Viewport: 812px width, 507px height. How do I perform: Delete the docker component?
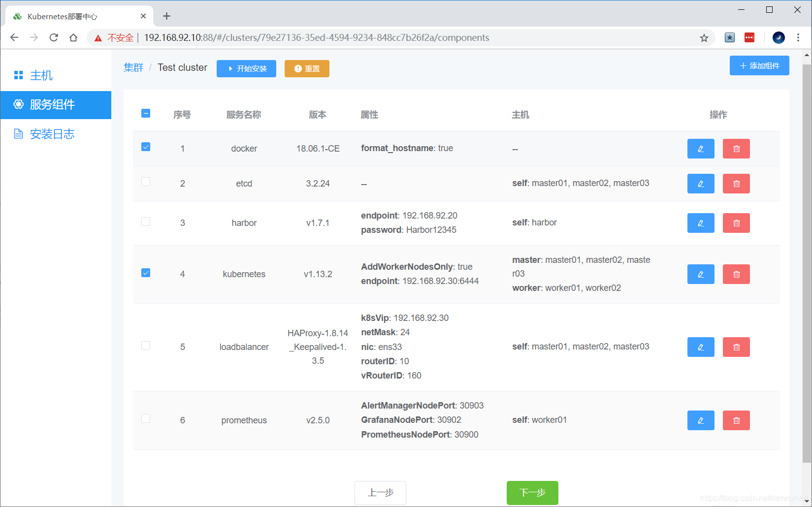(x=736, y=149)
